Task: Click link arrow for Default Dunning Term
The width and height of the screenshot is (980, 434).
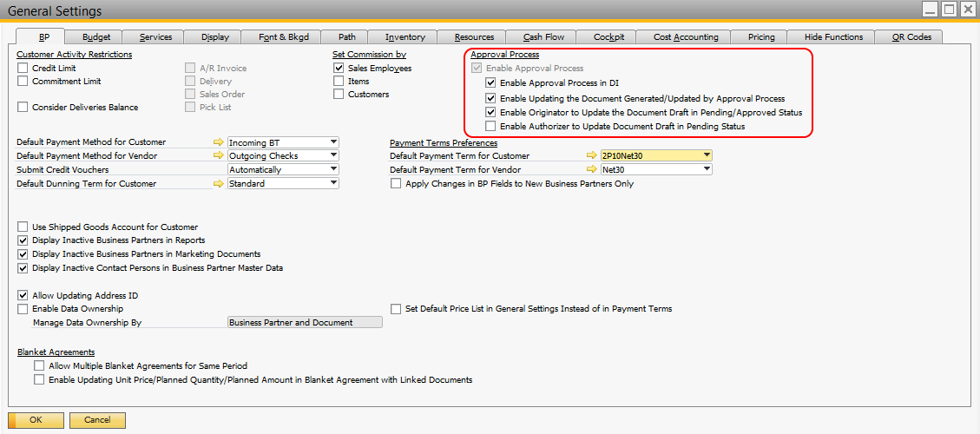Action: (217, 184)
